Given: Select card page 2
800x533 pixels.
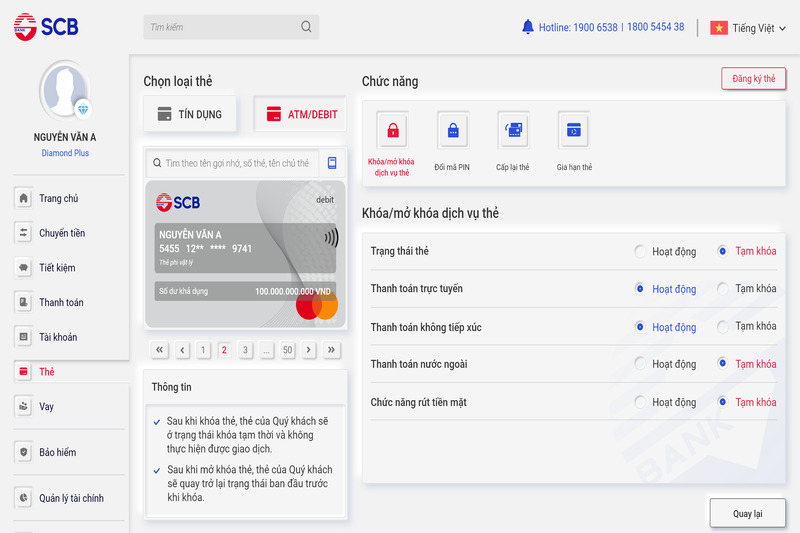Looking at the screenshot, I should pyautogui.click(x=224, y=350).
